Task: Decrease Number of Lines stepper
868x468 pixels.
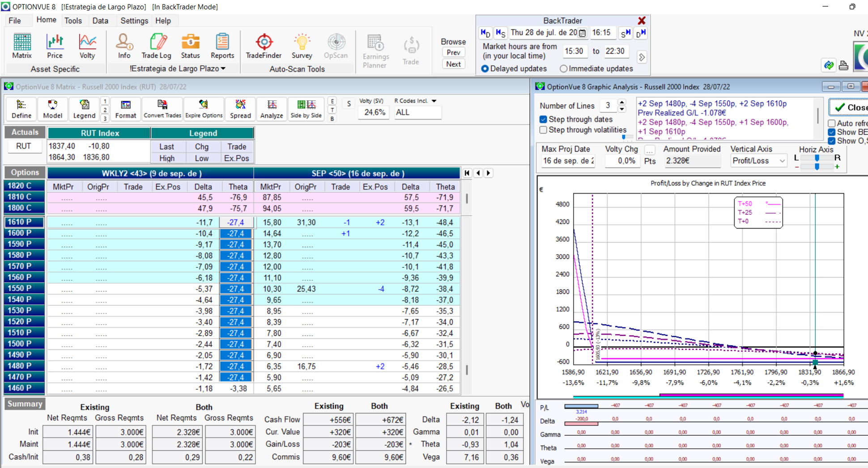Action: 622,109
